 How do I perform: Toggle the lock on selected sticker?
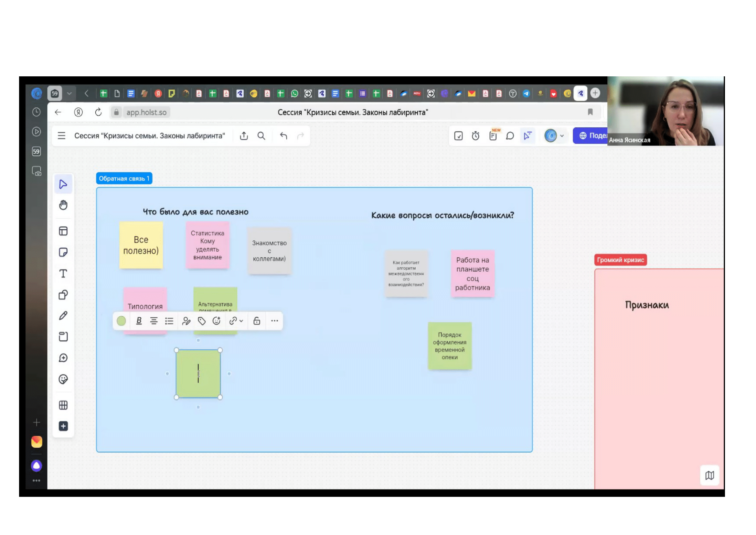pyautogui.click(x=257, y=321)
